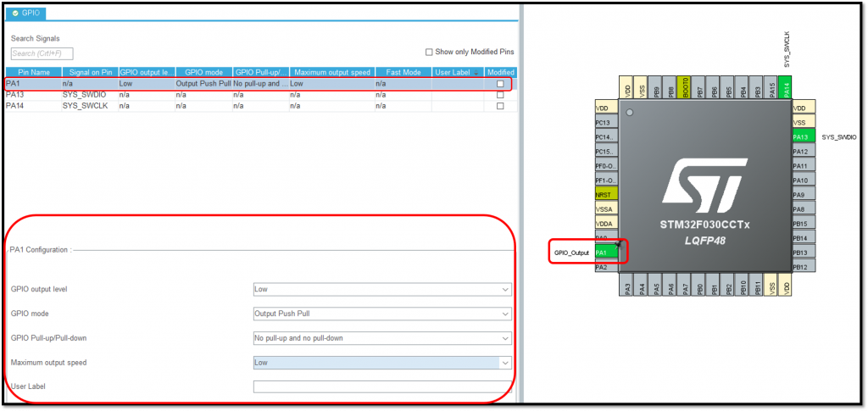Screen dimensions: 868x411
Task: Sort table by Pin Name column header
Action: pyautogui.click(x=34, y=73)
